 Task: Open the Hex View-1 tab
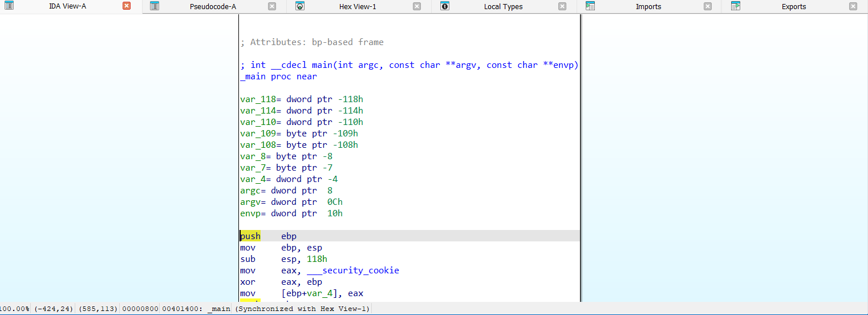pos(357,7)
